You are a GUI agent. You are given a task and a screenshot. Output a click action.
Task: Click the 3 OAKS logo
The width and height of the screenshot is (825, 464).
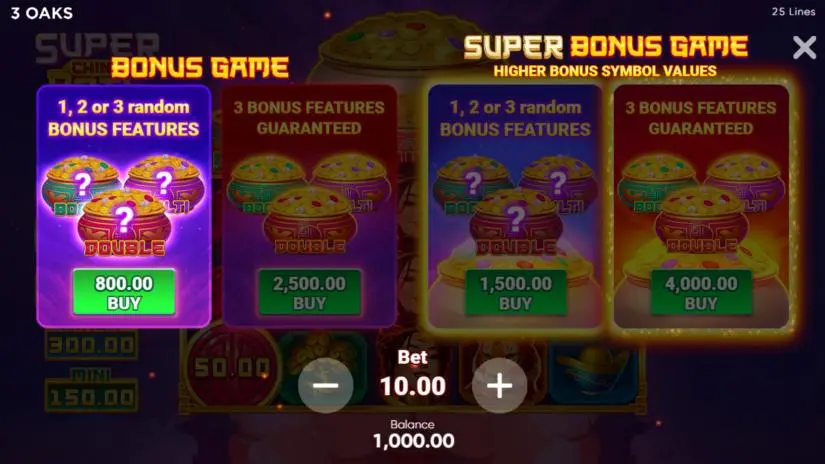[x=42, y=13]
